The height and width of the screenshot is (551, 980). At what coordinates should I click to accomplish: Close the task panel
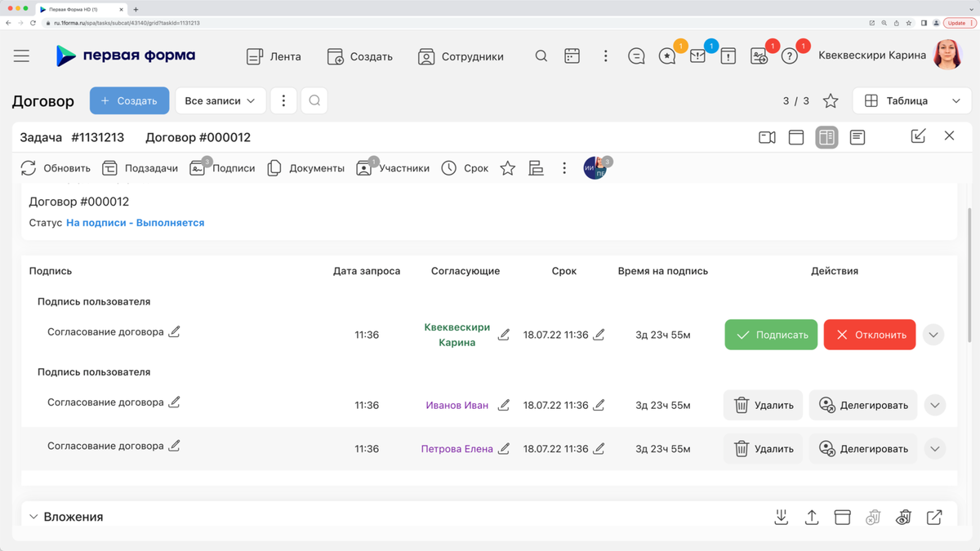pyautogui.click(x=949, y=136)
